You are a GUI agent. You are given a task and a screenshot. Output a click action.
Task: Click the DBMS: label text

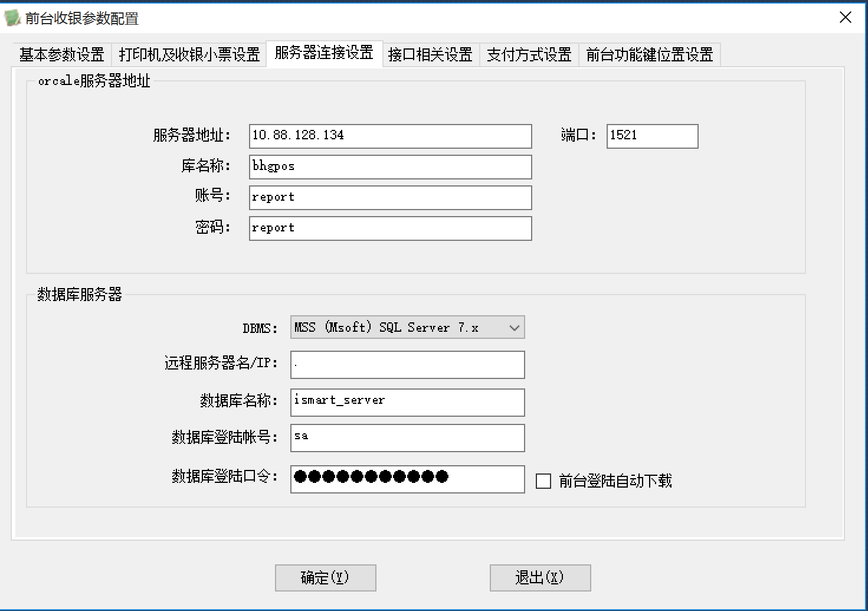click(260, 328)
